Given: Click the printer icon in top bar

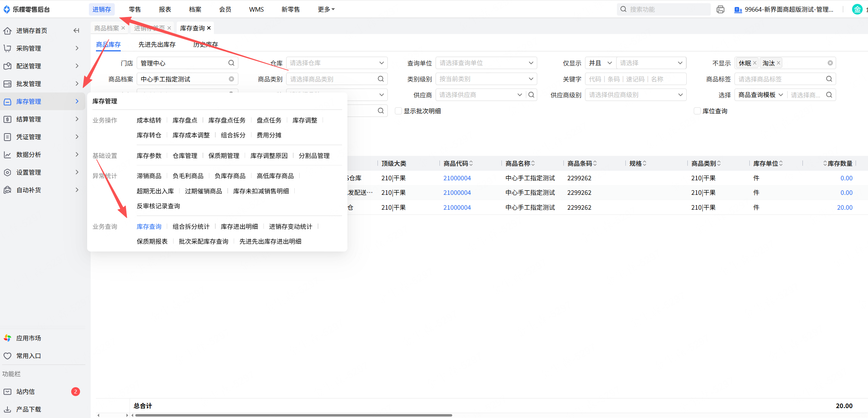Looking at the screenshot, I should coord(720,10).
